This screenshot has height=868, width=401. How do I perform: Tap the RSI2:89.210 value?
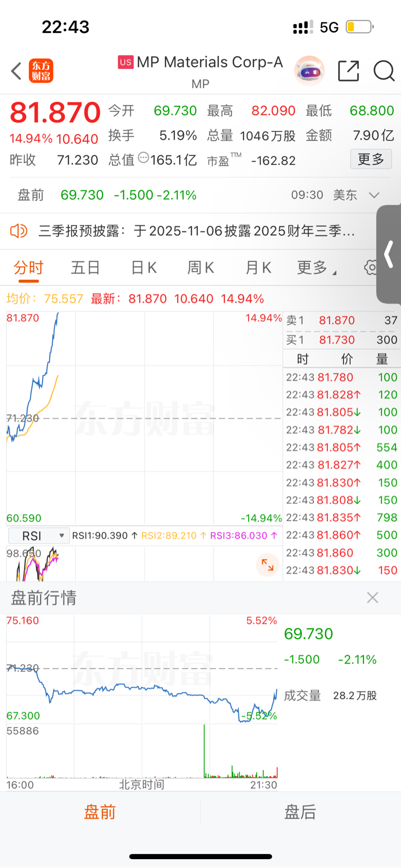[174, 536]
